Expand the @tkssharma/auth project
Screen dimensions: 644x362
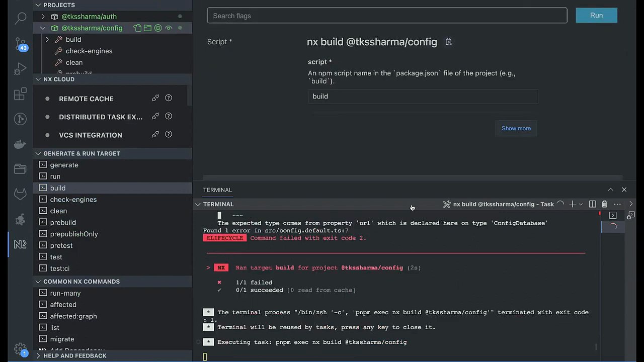pos(43,17)
